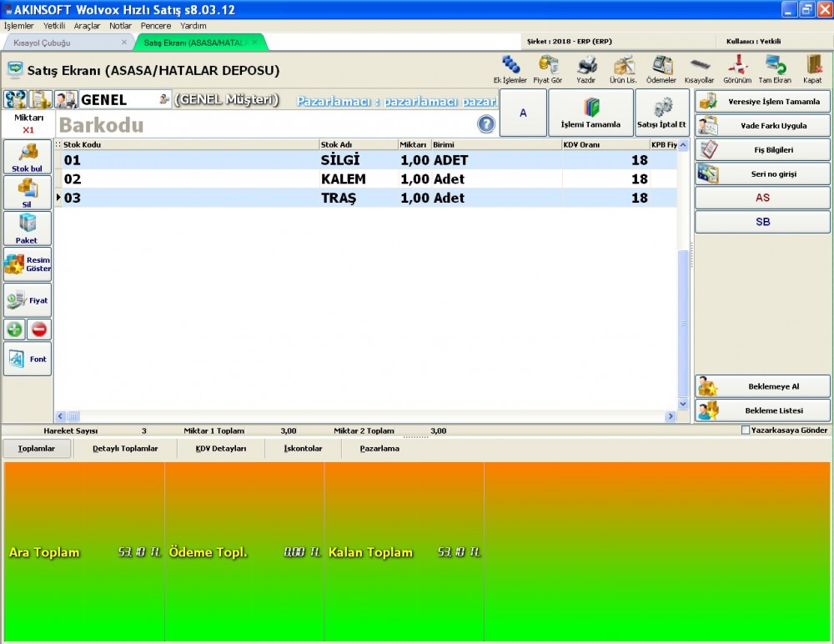This screenshot has width=834, height=644.
Task: Enable Yazarkasaya Gönder checkbox
Action: [x=746, y=430]
